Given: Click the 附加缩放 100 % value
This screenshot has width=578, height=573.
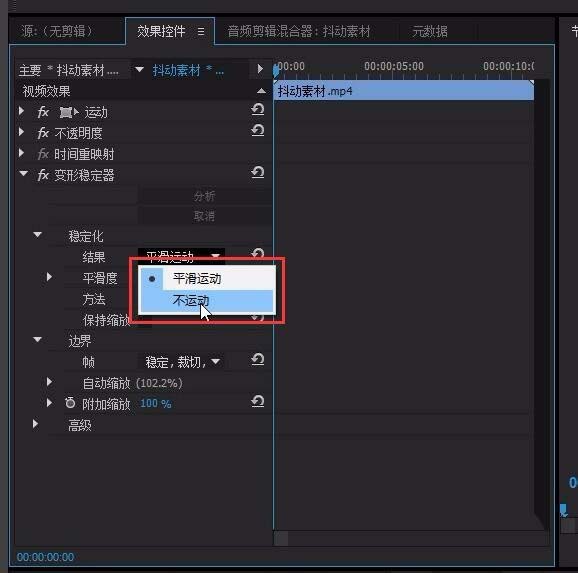Looking at the screenshot, I should click(x=156, y=403).
